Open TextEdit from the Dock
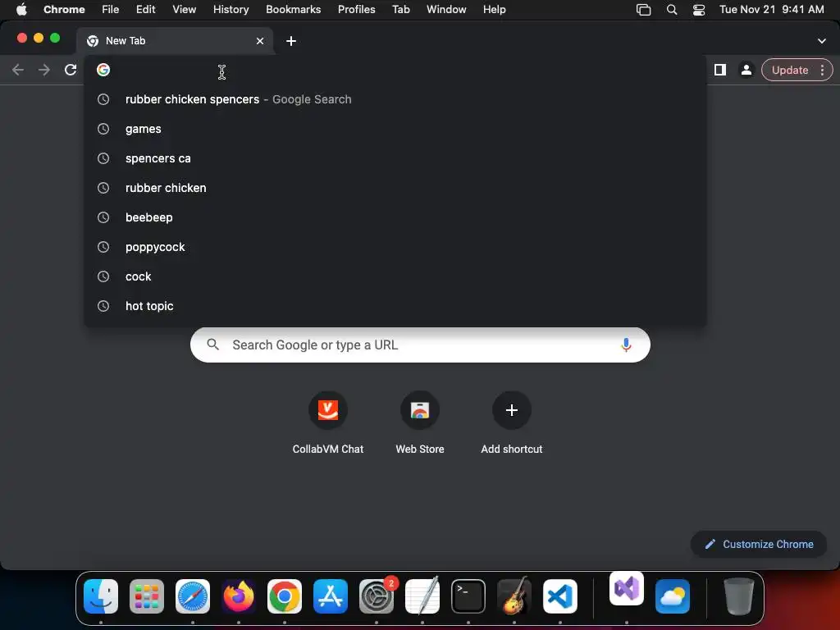 click(422, 596)
